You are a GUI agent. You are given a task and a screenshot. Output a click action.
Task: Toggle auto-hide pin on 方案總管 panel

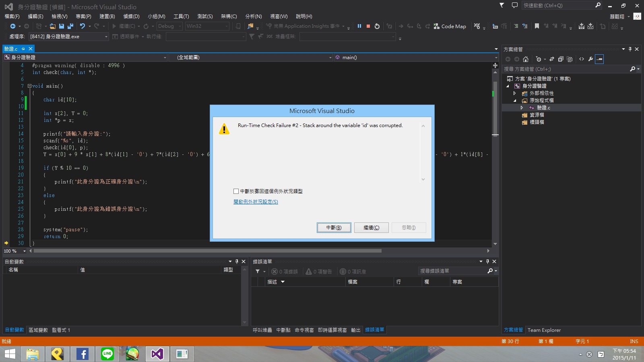tap(630, 49)
